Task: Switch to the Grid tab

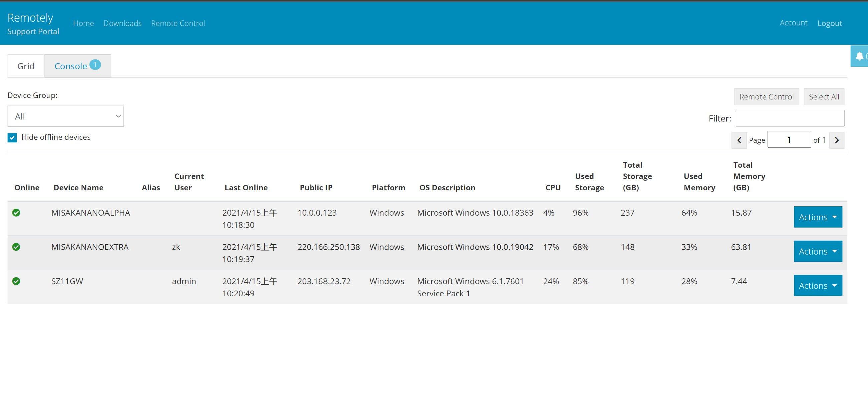Action: (26, 66)
